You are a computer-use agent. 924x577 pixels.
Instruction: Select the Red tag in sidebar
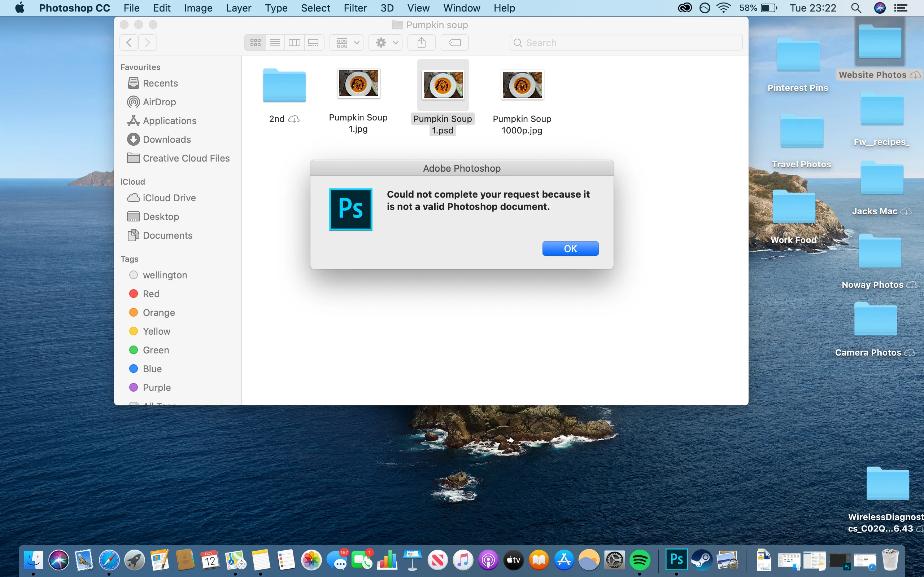click(x=151, y=294)
